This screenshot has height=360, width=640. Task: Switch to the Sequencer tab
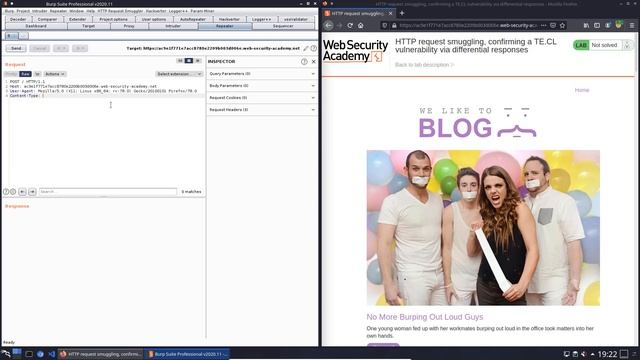(x=283, y=26)
